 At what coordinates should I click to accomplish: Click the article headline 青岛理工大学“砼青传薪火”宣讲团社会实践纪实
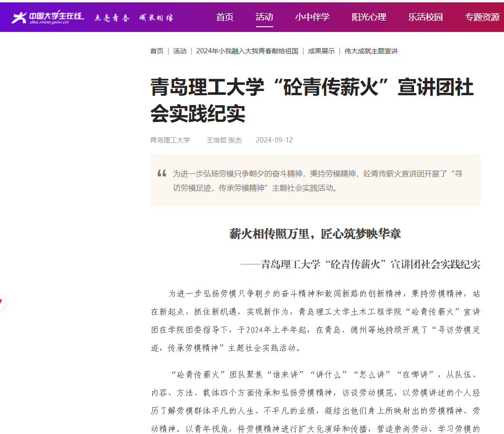click(312, 101)
